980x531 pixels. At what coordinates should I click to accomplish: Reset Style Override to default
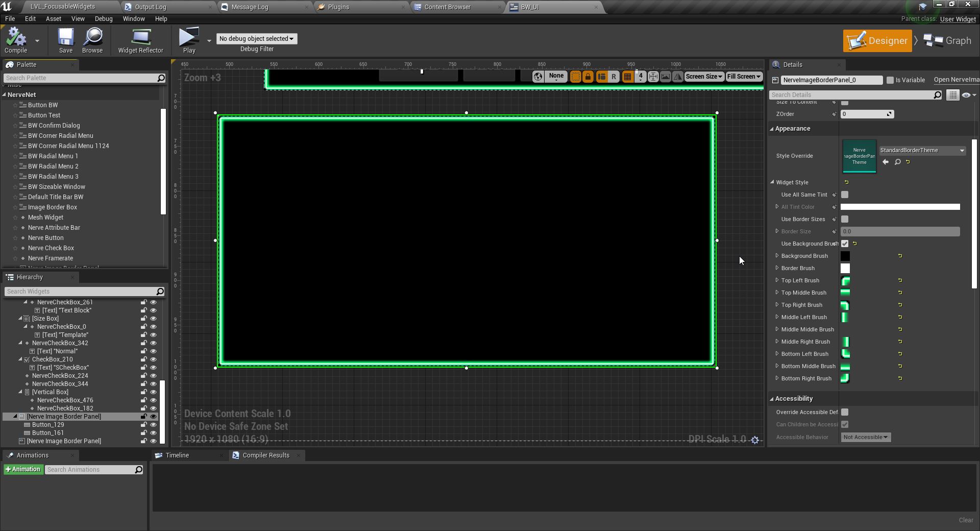(908, 162)
